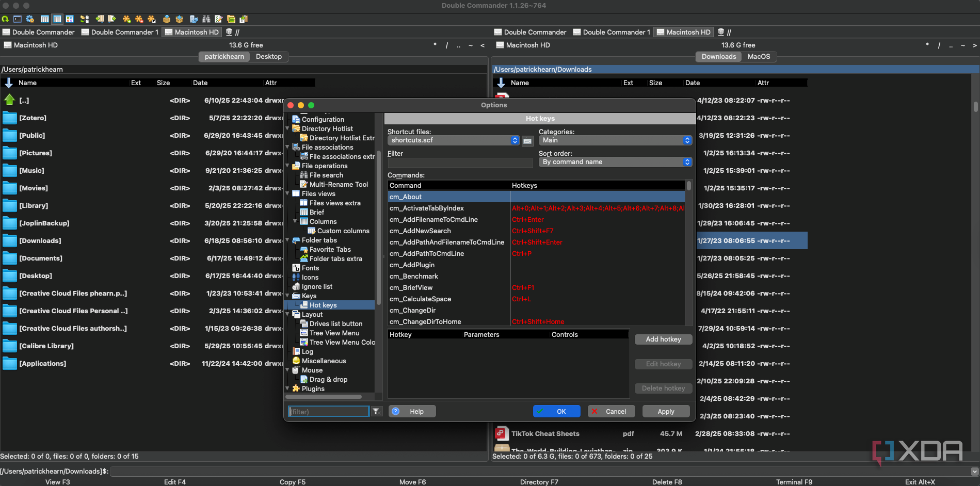Open the terminal icon in main toolbar
980x486 pixels.
pyautogui.click(x=18, y=19)
